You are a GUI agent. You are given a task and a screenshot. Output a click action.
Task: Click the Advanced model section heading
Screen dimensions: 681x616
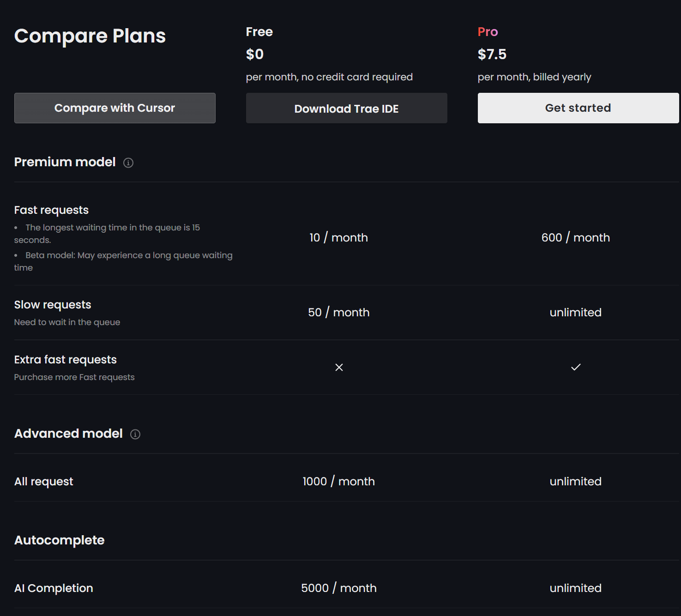(69, 434)
